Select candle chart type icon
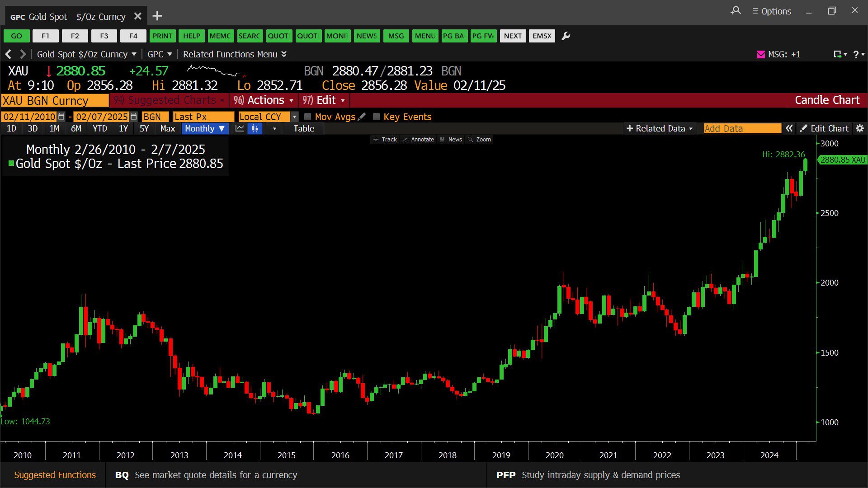Screen dimensions: 868x488 [x=255, y=129]
